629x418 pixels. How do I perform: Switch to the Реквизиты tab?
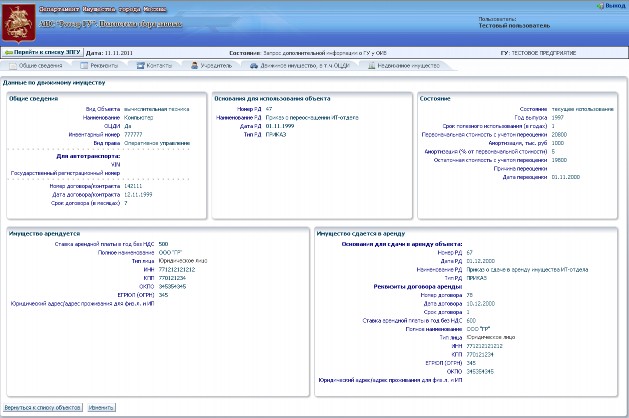pos(99,65)
